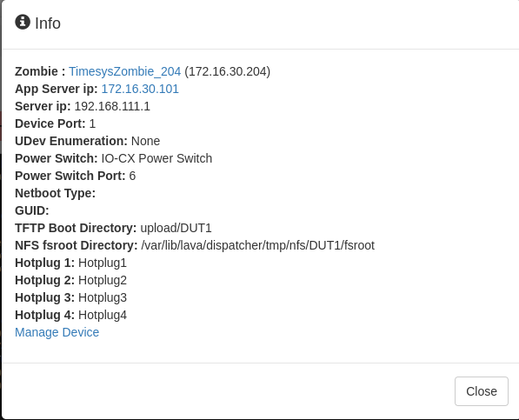Click the Manage Device link

(57, 332)
